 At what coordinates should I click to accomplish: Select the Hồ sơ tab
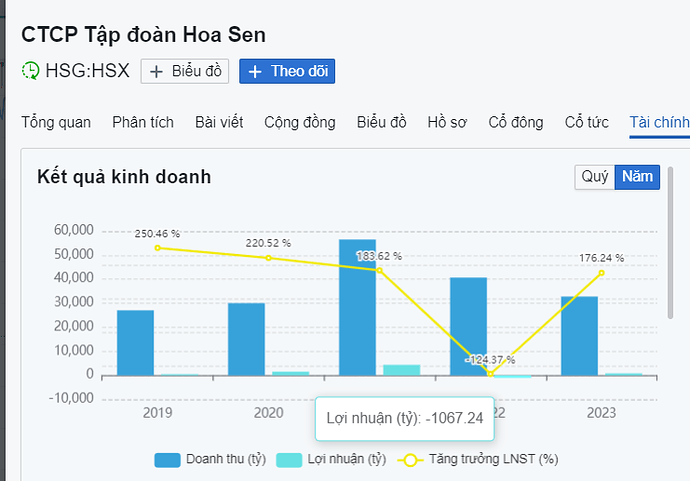(x=447, y=122)
